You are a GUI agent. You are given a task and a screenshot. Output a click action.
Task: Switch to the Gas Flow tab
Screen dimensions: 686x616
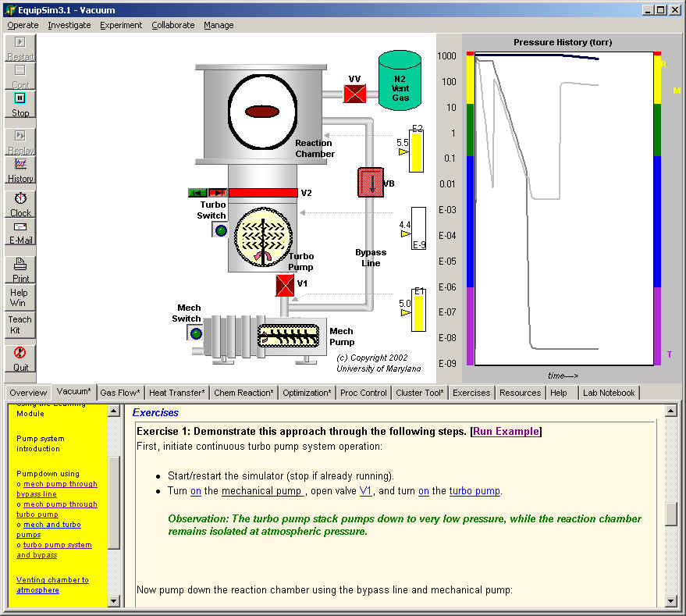[120, 393]
